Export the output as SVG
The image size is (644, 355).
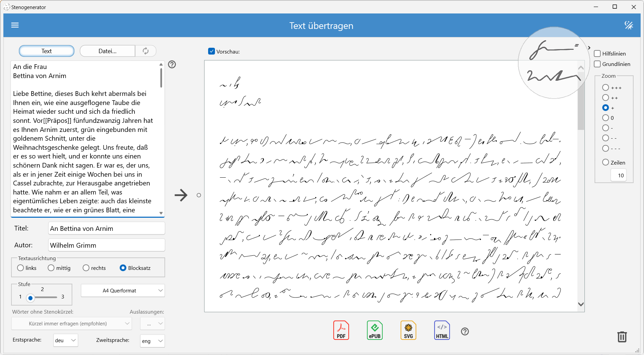(408, 330)
